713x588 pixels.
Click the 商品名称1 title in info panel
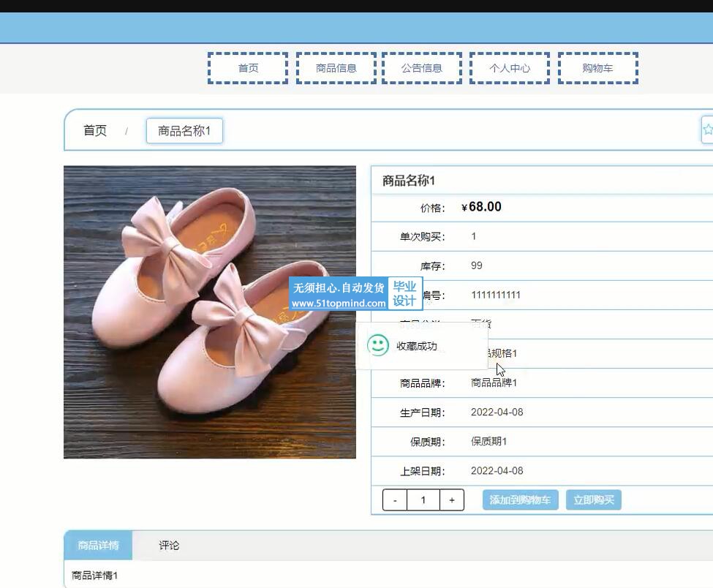pos(408,181)
